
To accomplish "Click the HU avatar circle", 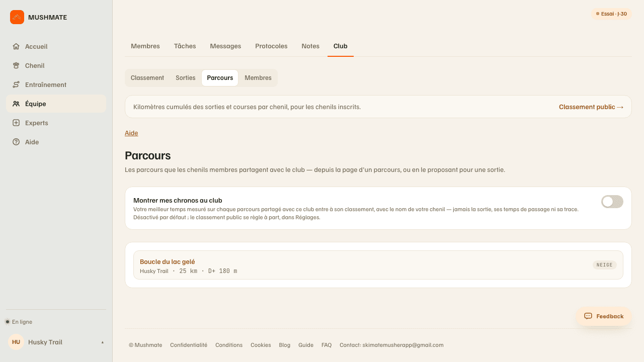I will point(16,342).
